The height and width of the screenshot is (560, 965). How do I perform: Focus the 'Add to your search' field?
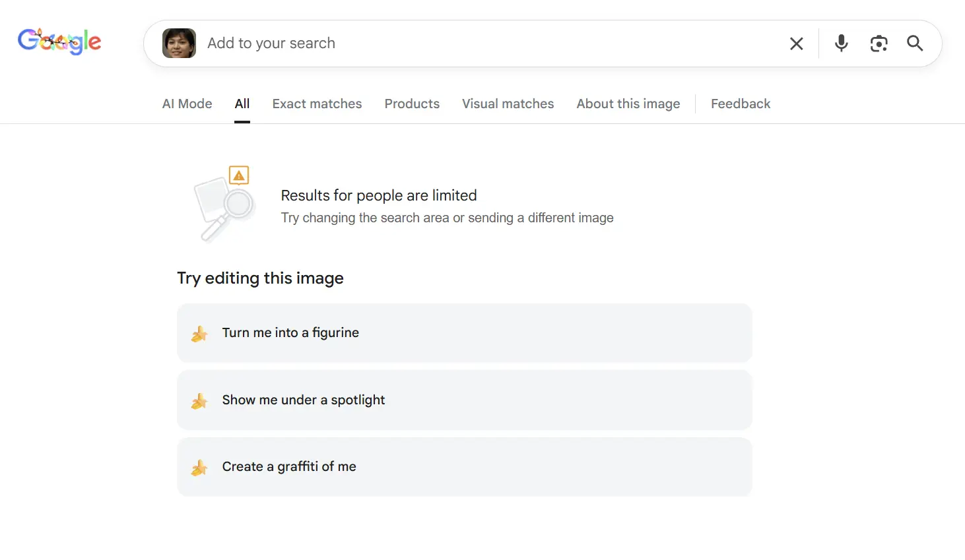[x=488, y=44]
